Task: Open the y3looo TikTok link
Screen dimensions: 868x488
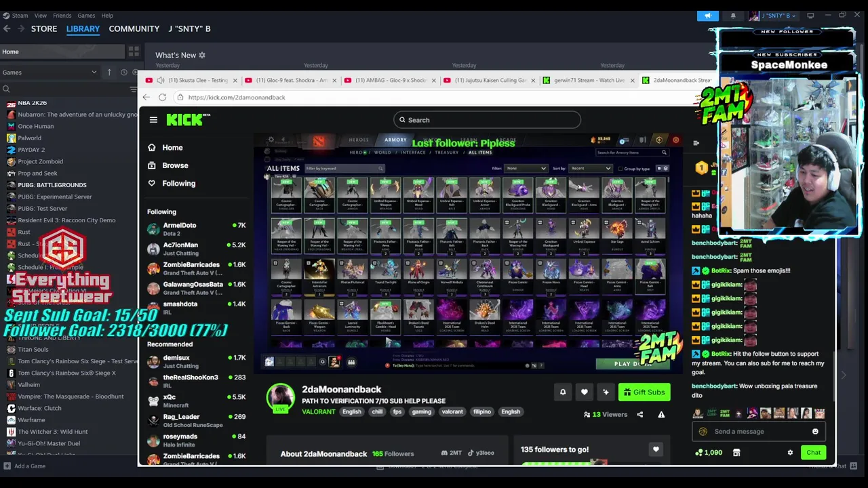Action: (x=481, y=453)
